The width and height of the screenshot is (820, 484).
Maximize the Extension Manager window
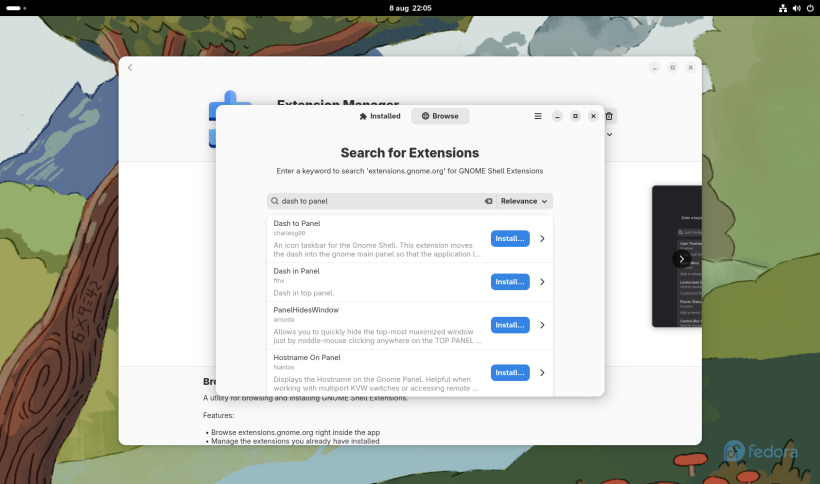[575, 116]
